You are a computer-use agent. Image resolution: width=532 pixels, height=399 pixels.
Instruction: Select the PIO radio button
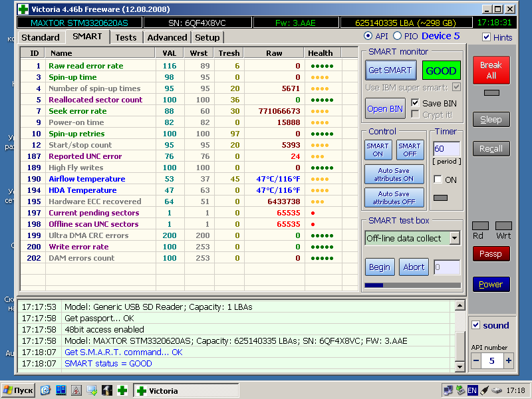(x=398, y=36)
